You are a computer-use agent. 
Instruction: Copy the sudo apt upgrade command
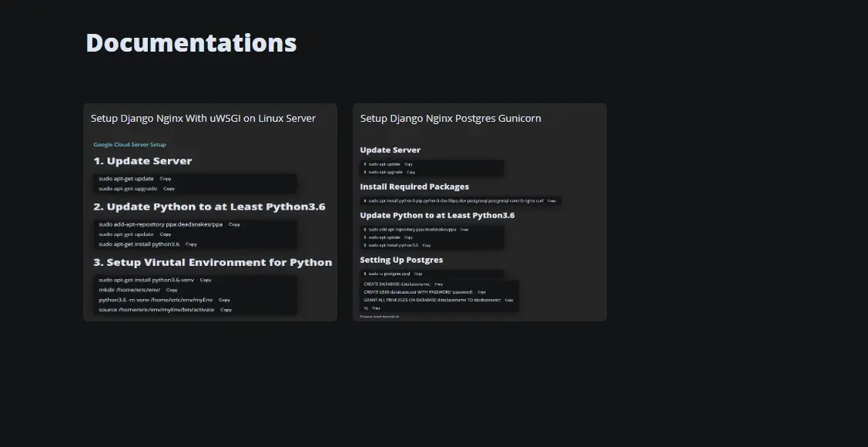click(x=411, y=173)
